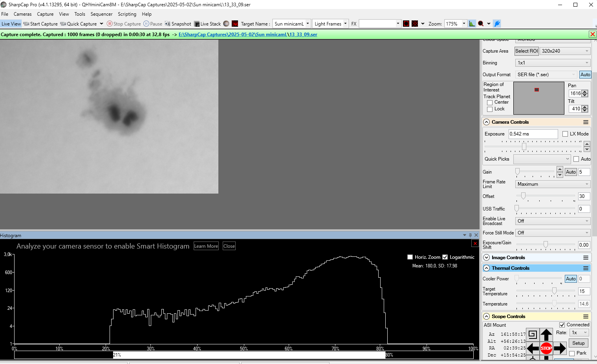Toggle the red circle reticule overlay icon
The height and width of the screenshot is (364, 597).
pyautogui.click(x=406, y=24)
